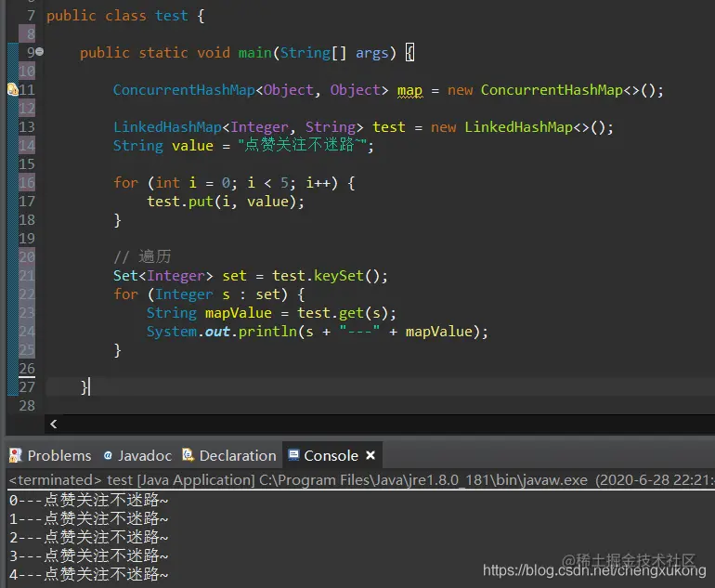The height and width of the screenshot is (588, 715).
Task: Click console output line starting with '3---'
Action: pos(89,555)
